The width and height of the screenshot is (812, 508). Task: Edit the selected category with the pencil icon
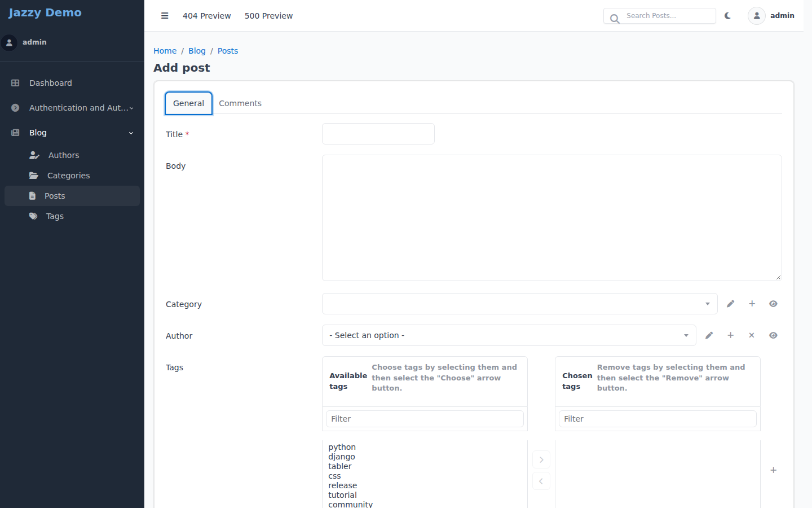(x=731, y=304)
